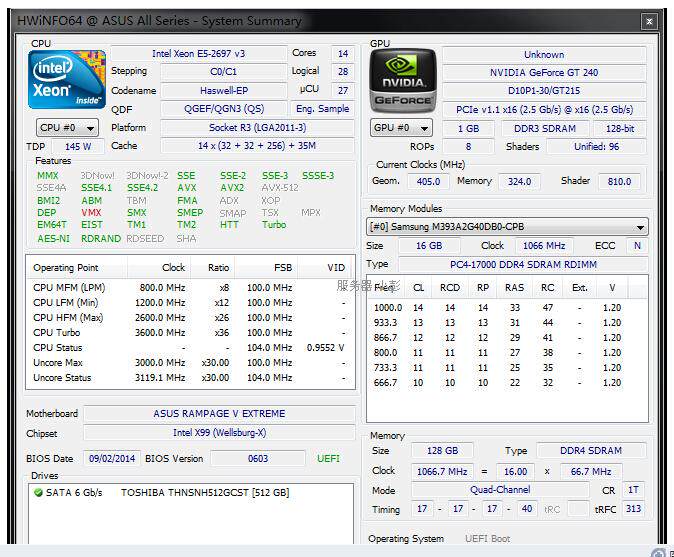Click the GPU Memory clock value 324.0
Viewport: 674px width, 557px height.
point(519,181)
